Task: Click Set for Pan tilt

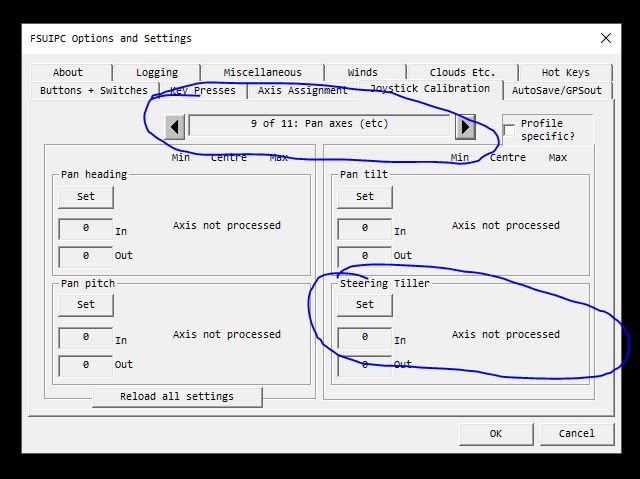Action: [x=364, y=197]
